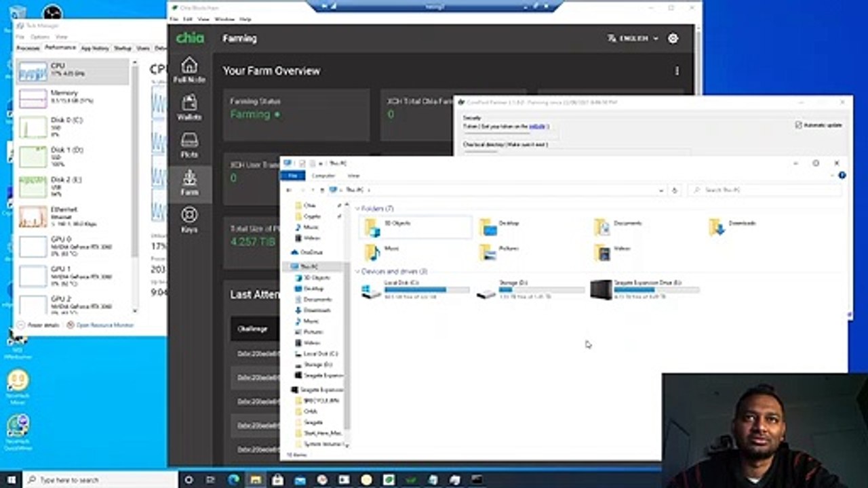Select Disk 2 (E:) in Task Manager
This screenshot has height=488, width=868.
pos(73,186)
